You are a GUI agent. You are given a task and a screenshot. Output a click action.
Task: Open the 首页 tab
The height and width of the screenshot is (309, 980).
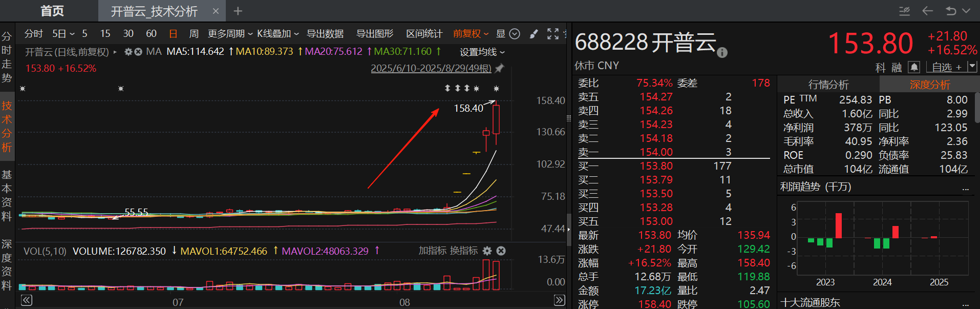pyautogui.click(x=52, y=11)
